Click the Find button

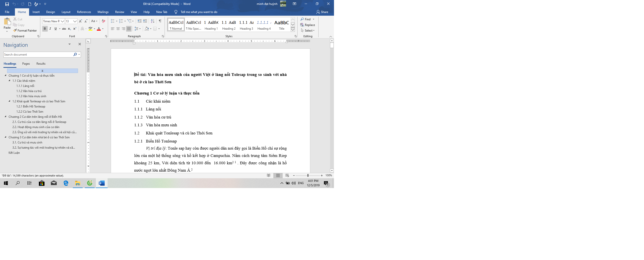306,19
